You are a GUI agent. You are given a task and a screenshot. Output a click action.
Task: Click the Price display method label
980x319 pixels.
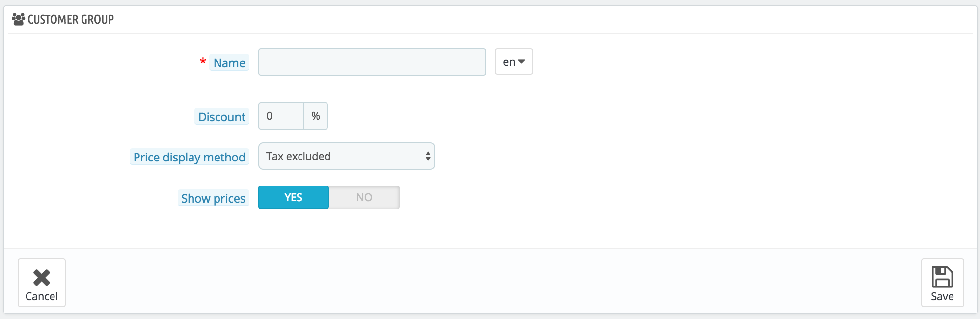[x=189, y=157]
